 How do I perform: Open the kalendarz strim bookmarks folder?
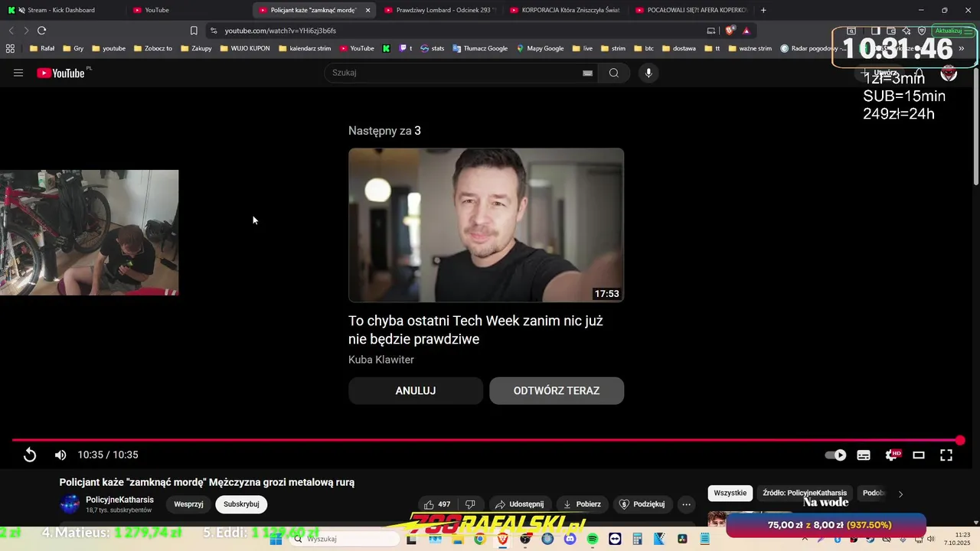(305, 48)
